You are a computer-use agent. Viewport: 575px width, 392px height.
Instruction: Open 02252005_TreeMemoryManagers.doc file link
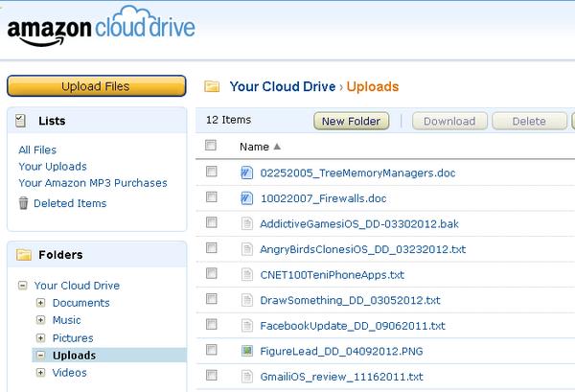(357, 173)
